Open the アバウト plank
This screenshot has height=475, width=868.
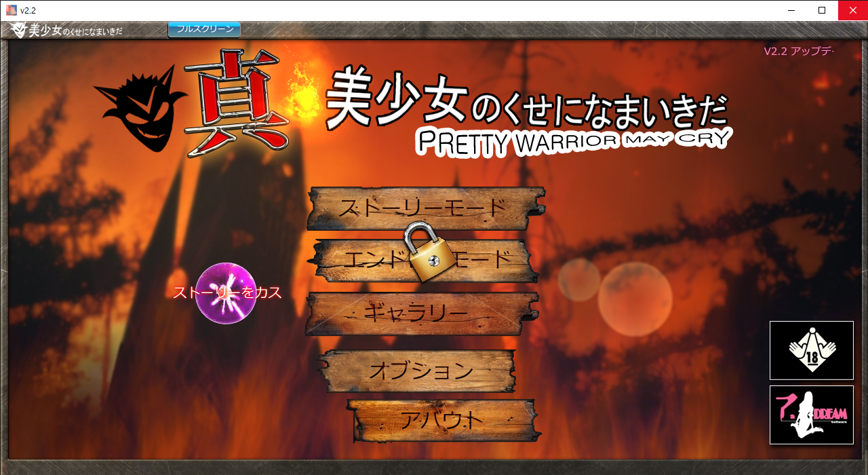443,421
